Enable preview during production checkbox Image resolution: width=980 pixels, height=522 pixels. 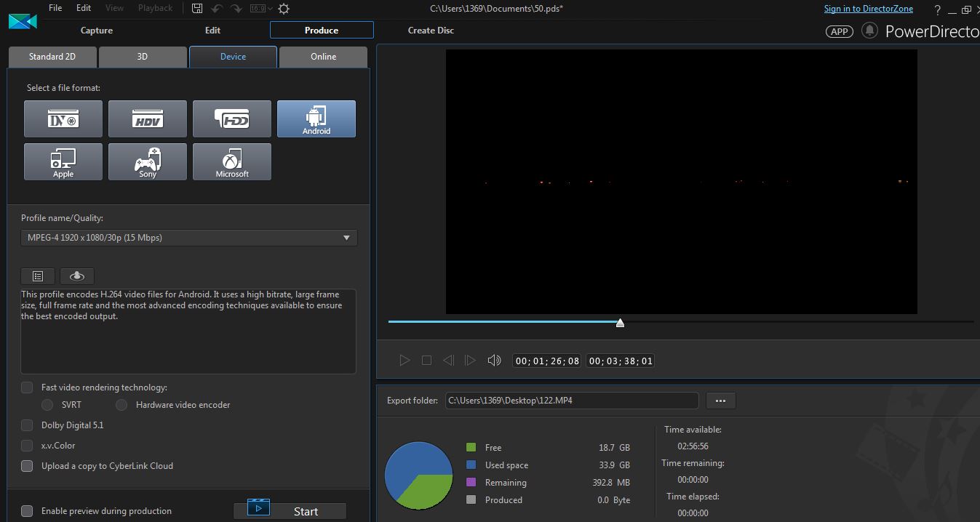tap(27, 511)
